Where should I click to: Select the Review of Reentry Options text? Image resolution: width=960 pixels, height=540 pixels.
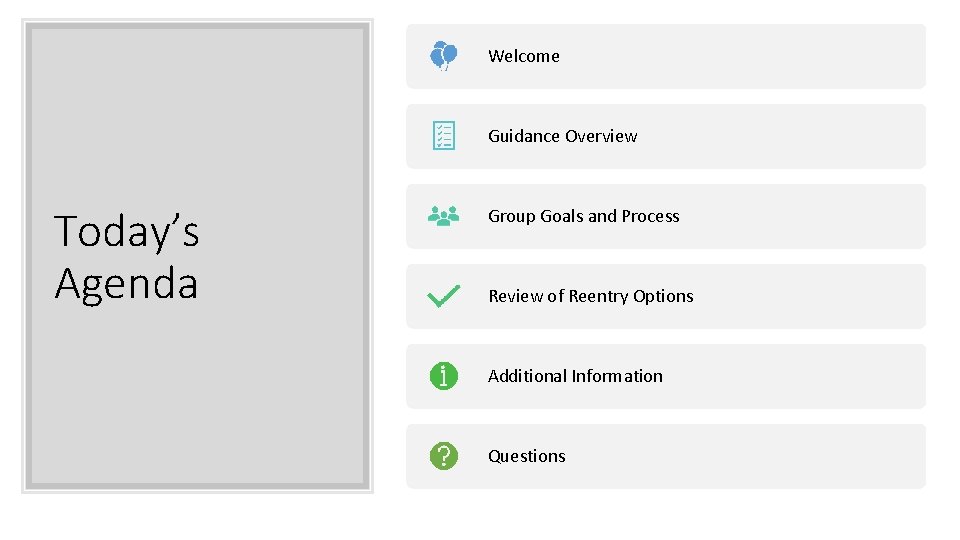pos(590,297)
